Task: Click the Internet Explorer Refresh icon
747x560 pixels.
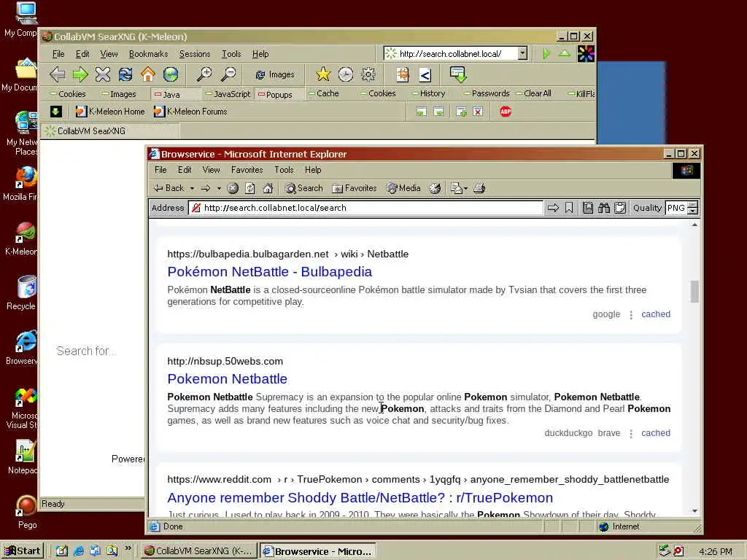Action: click(250, 189)
